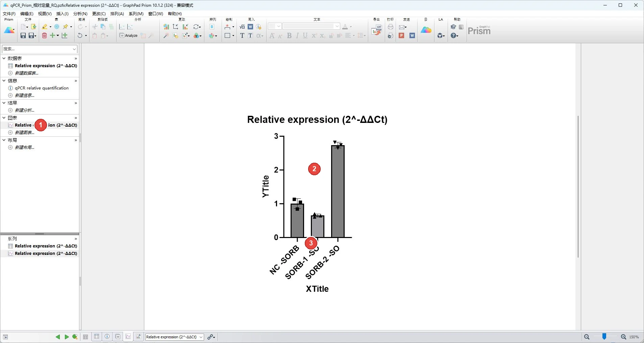
Task: Open the 文件(F) menu
Action: (x=9, y=14)
